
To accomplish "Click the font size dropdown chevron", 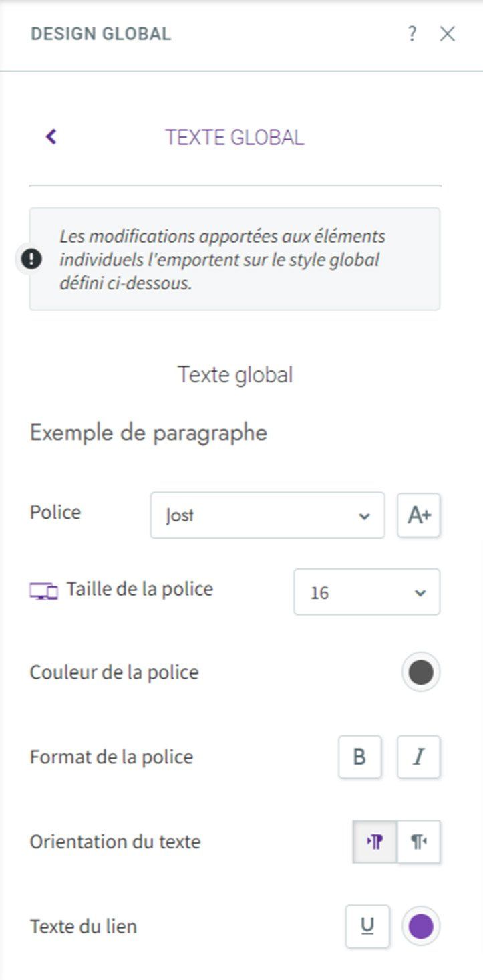I will [x=420, y=593].
